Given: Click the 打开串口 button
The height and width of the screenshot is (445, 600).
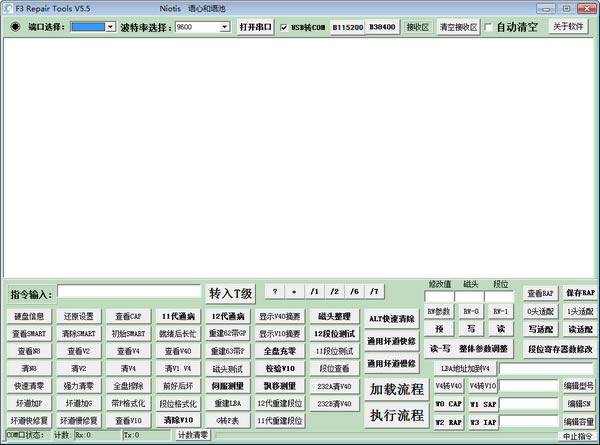Looking at the screenshot, I should click(256, 27).
